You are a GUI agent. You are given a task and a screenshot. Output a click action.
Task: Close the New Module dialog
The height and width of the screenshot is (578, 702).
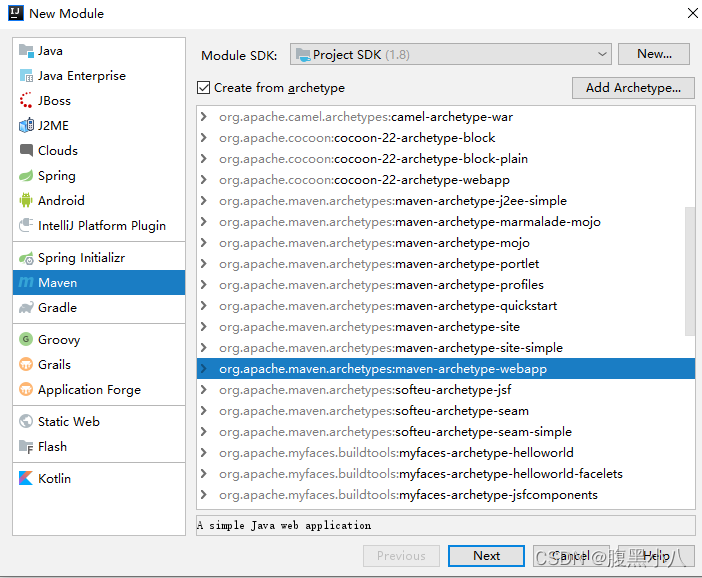coord(692,13)
